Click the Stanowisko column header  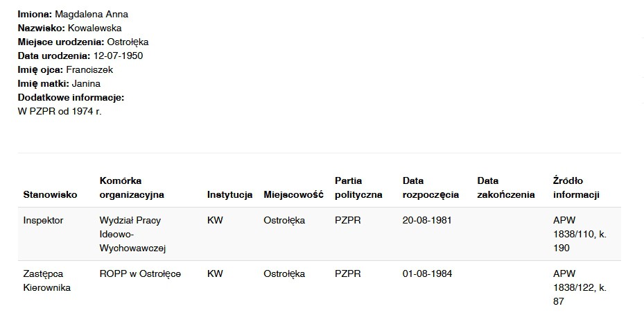[50, 195]
